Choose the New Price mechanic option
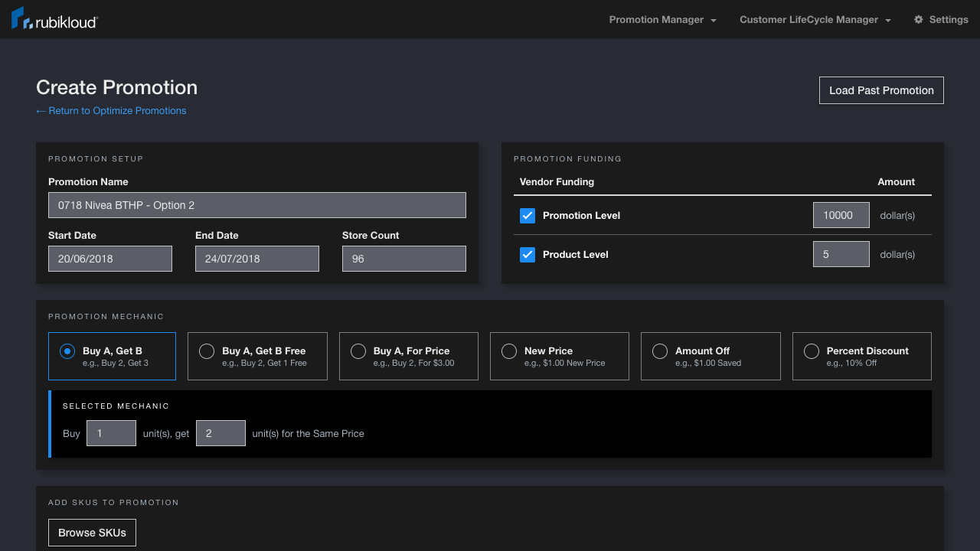Image resolution: width=980 pixels, height=551 pixels. (509, 351)
